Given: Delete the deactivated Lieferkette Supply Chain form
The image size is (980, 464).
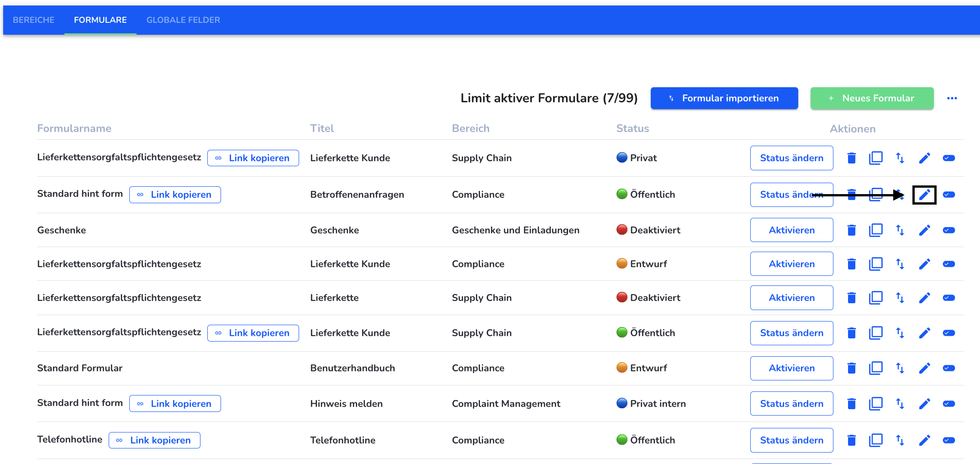Looking at the screenshot, I should point(851,298).
